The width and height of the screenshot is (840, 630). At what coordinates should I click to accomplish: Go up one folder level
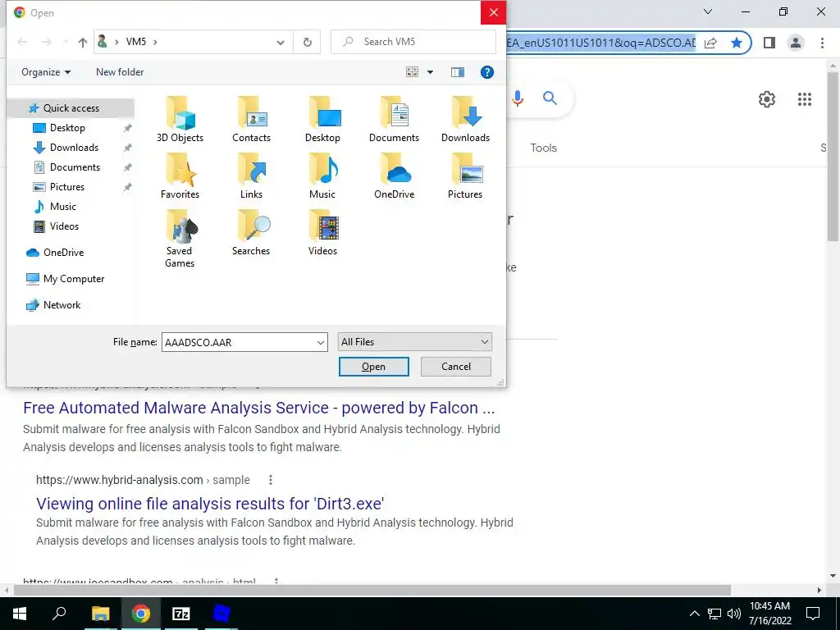tap(82, 42)
